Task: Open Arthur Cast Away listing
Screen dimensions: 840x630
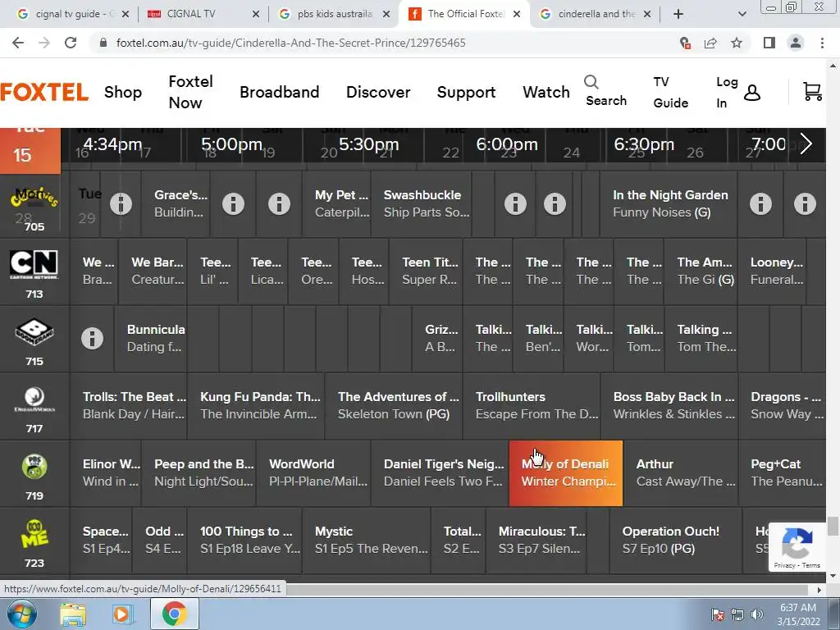Action: (681, 473)
